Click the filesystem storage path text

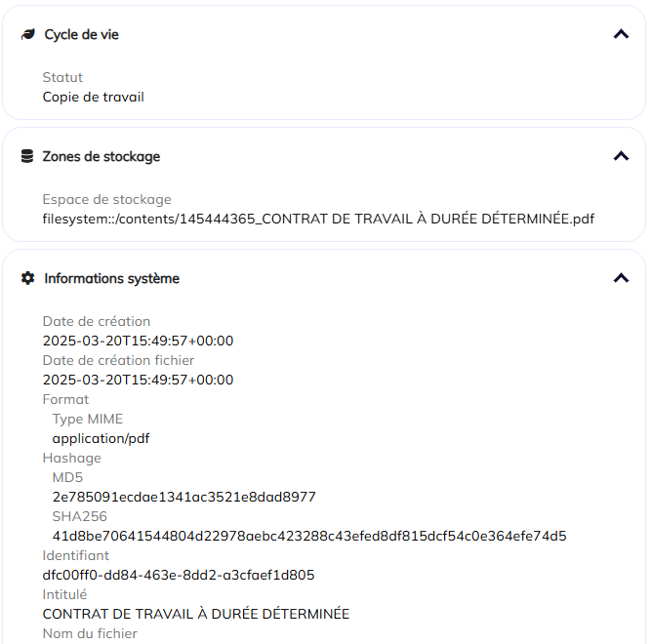point(318,219)
